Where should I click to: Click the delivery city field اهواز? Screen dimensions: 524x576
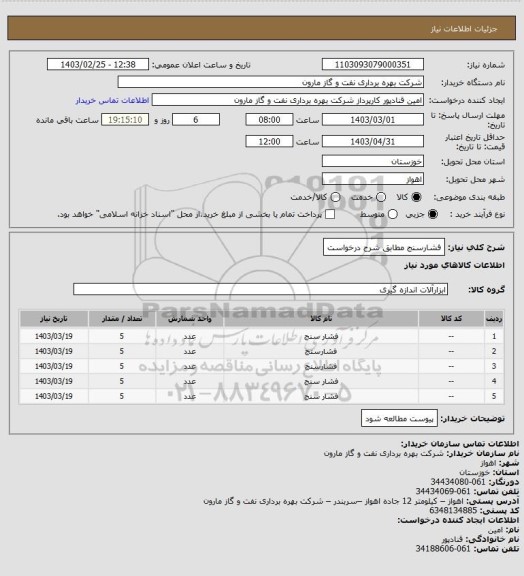click(373, 179)
